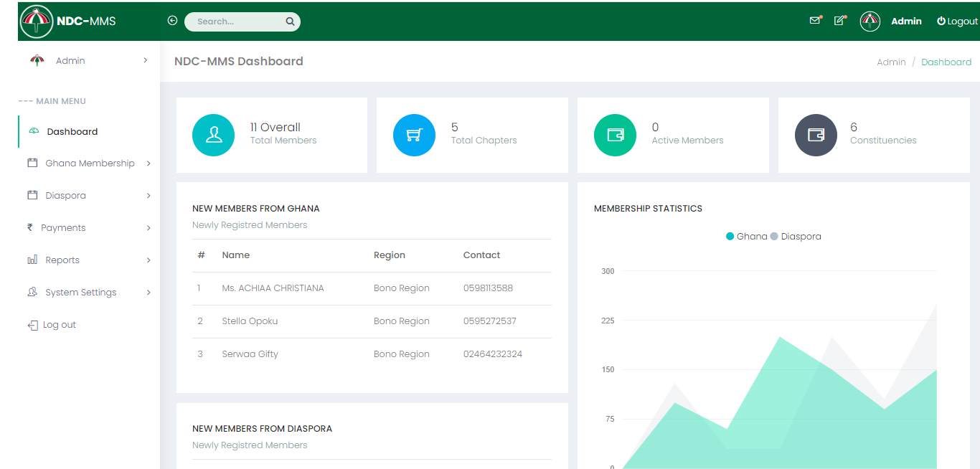Screen dimensions: 980x469
Task: Expand the Ghana Membership menu
Action: [90, 164]
